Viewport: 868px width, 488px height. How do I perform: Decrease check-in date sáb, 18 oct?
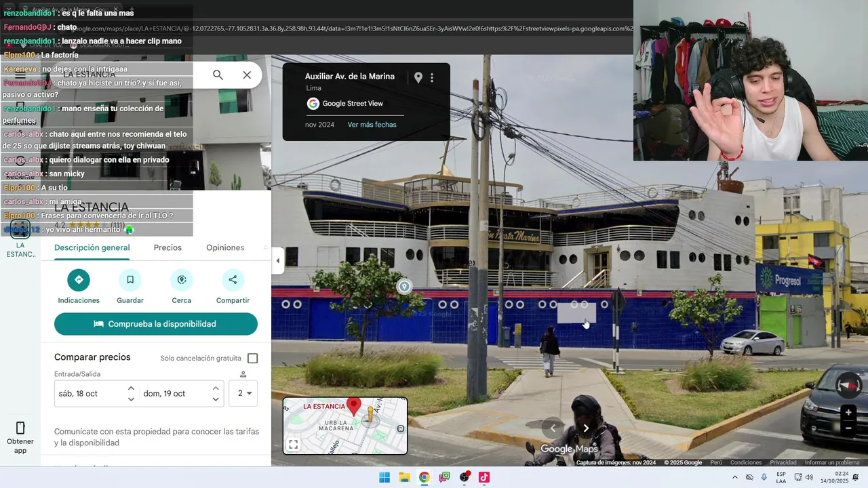pos(131,399)
